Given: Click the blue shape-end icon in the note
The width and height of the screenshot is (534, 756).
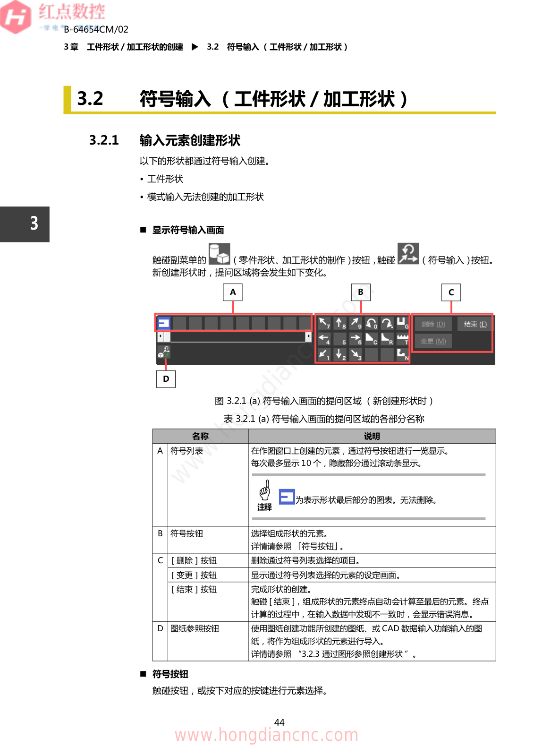Looking at the screenshot, I should coord(287,497).
